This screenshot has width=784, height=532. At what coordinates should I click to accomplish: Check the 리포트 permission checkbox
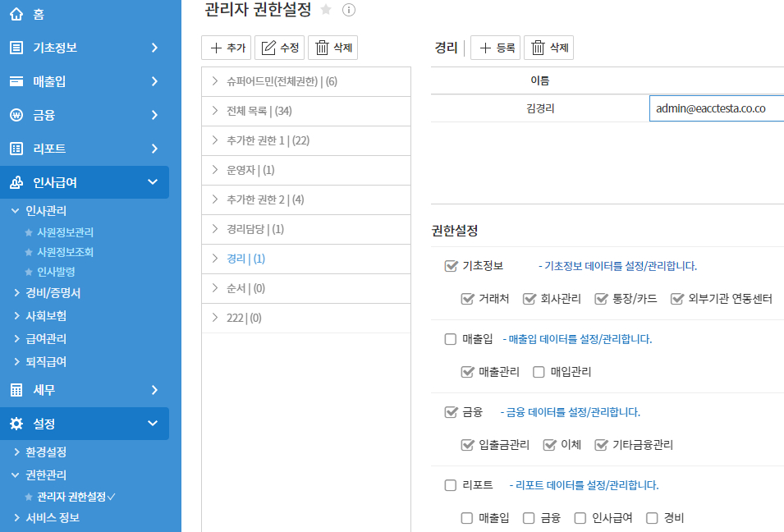point(450,485)
